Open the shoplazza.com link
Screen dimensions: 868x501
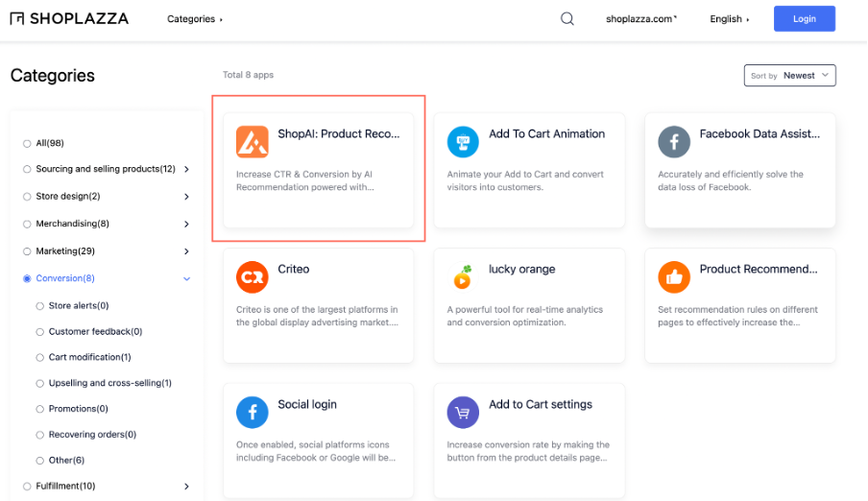point(640,19)
